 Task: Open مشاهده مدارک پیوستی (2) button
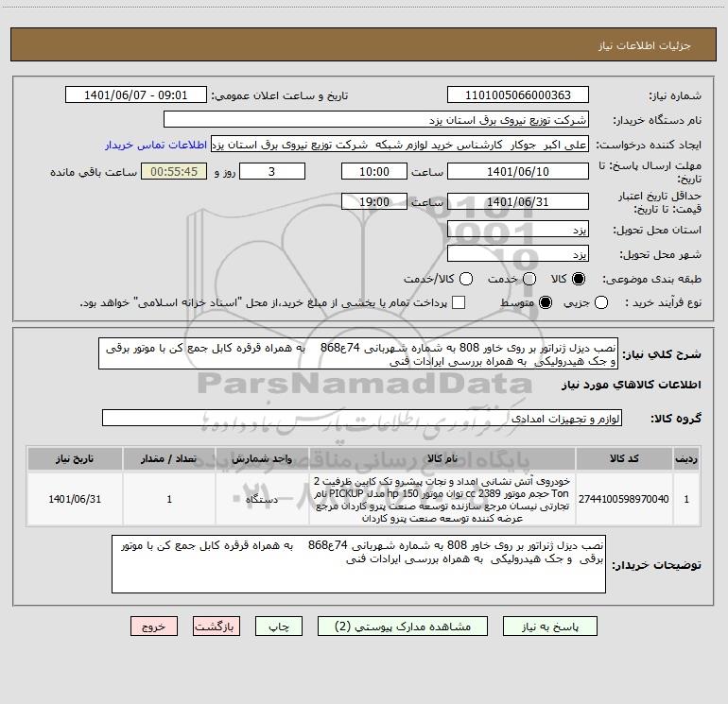(403, 627)
